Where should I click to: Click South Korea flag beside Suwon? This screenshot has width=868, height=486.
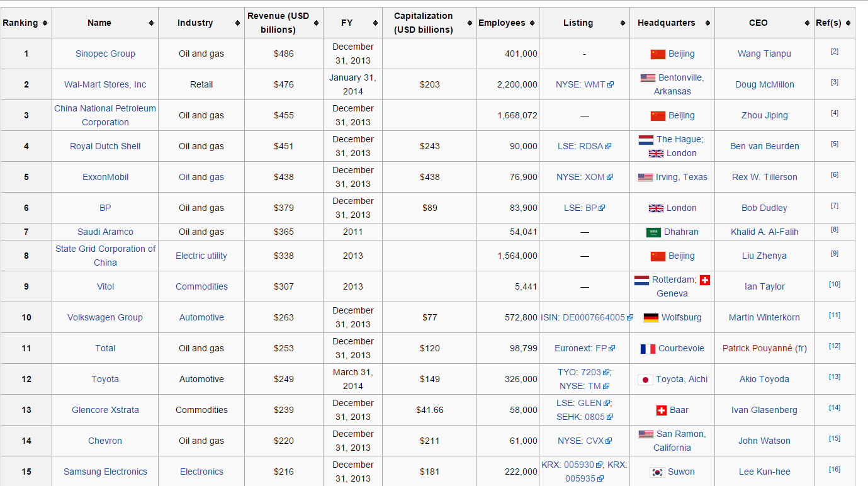point(658,472)
